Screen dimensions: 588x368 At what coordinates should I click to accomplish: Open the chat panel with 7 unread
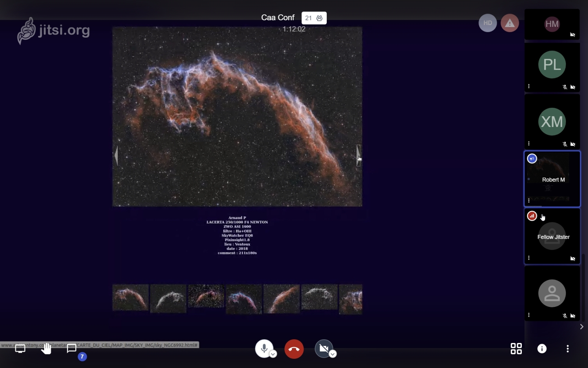click(72, 348)
